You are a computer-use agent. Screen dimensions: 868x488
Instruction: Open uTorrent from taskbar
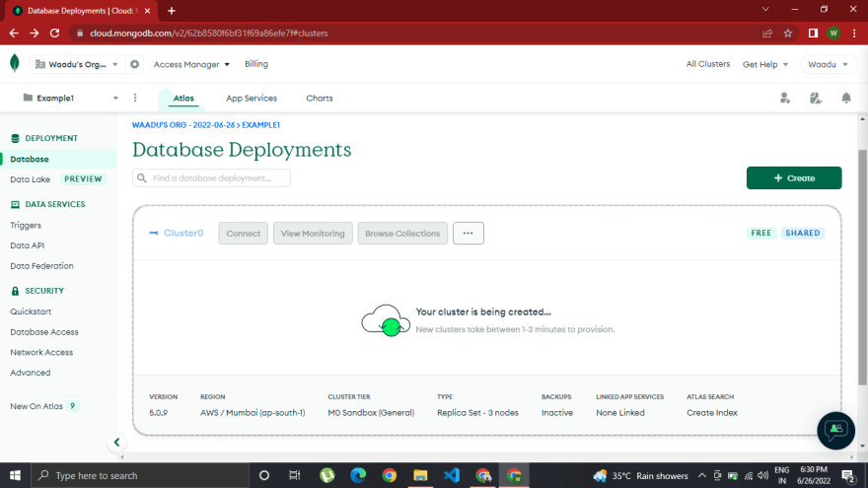pyautogui.click(x=327, y=475)
